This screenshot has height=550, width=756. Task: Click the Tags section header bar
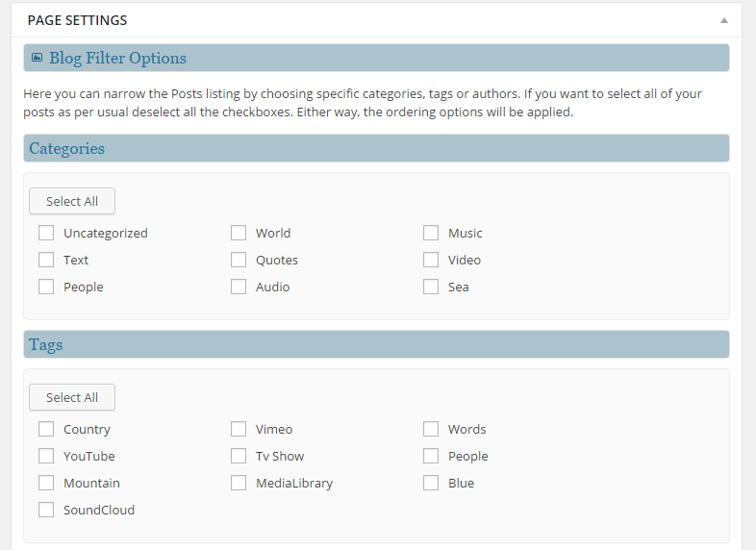pos(375,344)
